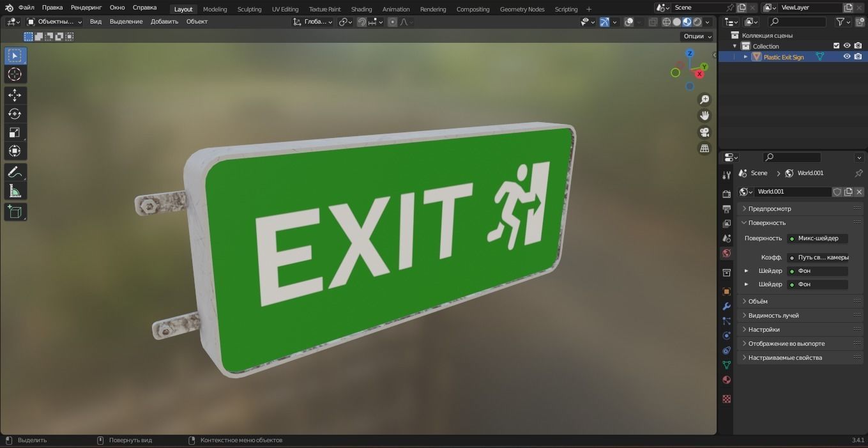Open the Physics properties tab
Image resolution: width=868 pixels, height=448 pixels.
point(726,336)
